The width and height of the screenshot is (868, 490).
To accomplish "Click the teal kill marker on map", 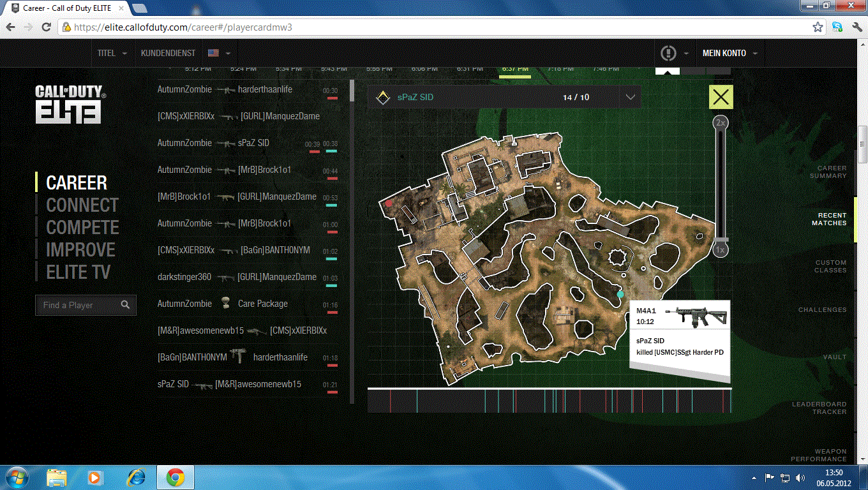I will coord(620,294).
